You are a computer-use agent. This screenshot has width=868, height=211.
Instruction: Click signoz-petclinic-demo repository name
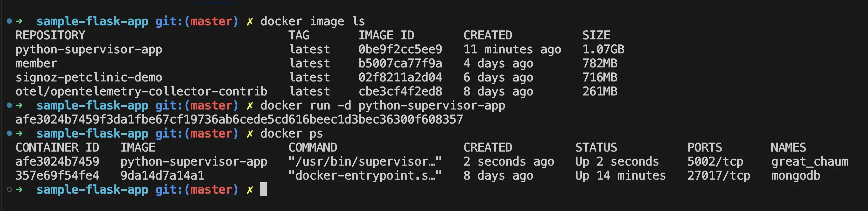click(89, 78)
